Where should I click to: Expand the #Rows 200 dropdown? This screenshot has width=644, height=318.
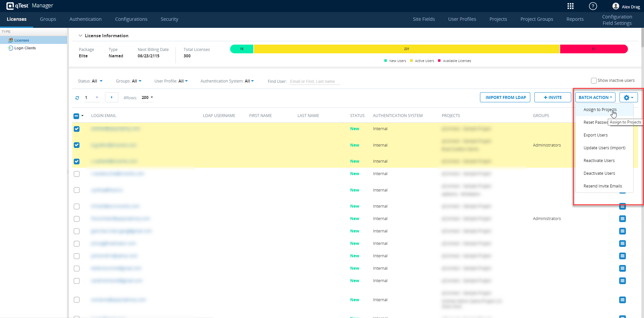click(147, 98)
